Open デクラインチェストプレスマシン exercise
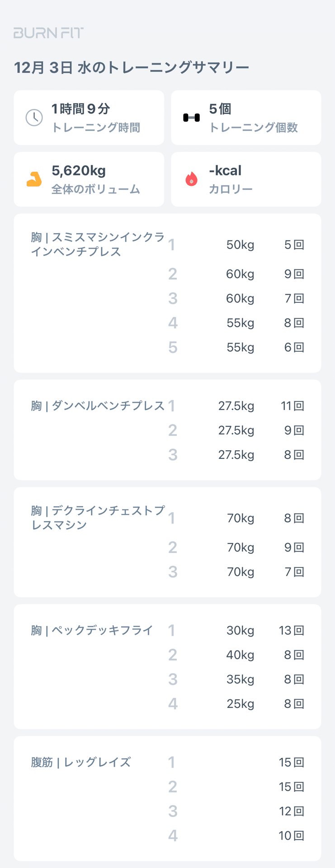The image size is (335, 868). coord(97,518)
